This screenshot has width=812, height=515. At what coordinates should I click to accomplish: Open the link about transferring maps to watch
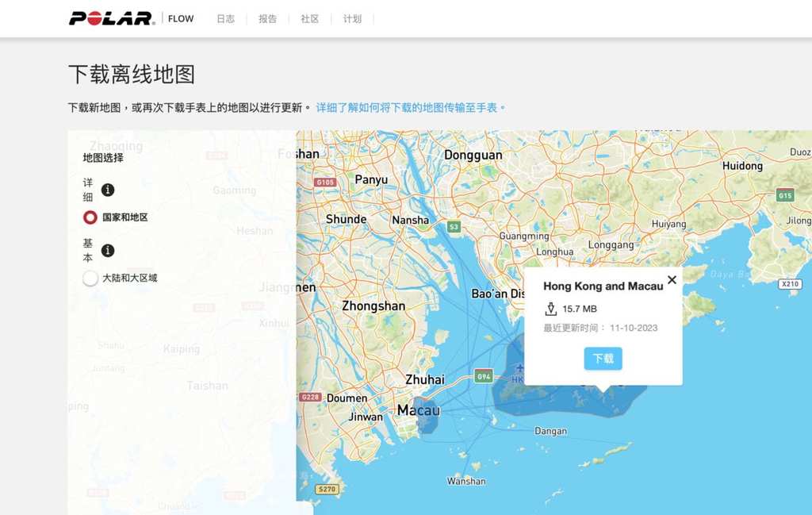click(x=411, y=107)
